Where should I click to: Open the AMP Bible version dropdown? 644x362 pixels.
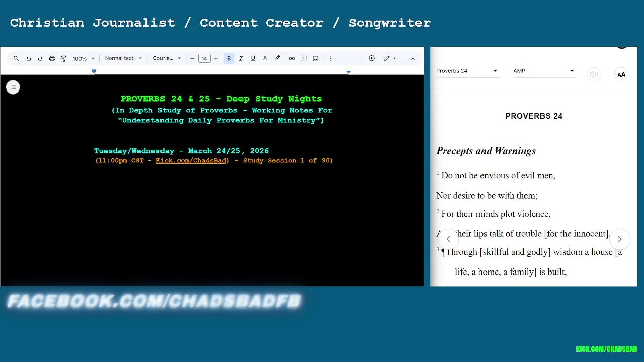543,71
